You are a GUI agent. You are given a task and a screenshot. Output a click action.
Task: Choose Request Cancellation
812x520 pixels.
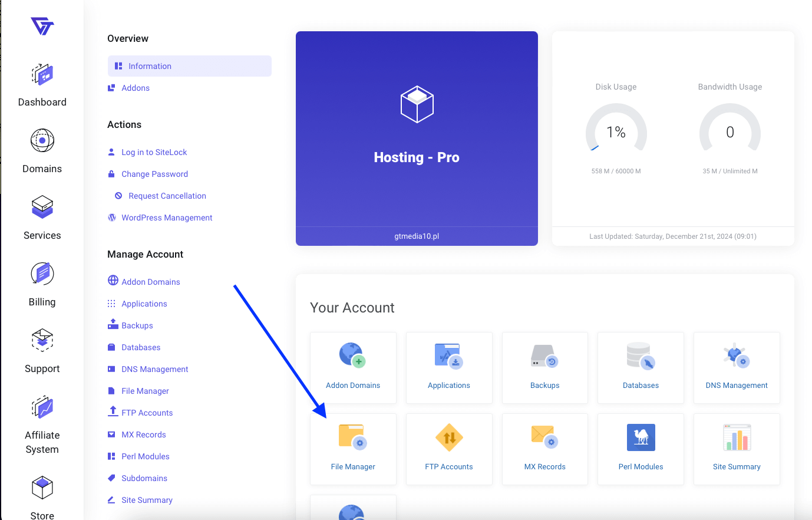167,196
